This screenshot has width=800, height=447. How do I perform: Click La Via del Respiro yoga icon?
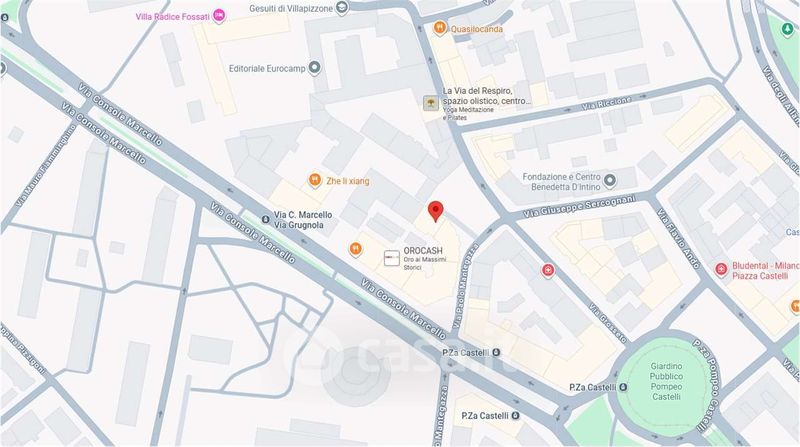click(431, 104)
